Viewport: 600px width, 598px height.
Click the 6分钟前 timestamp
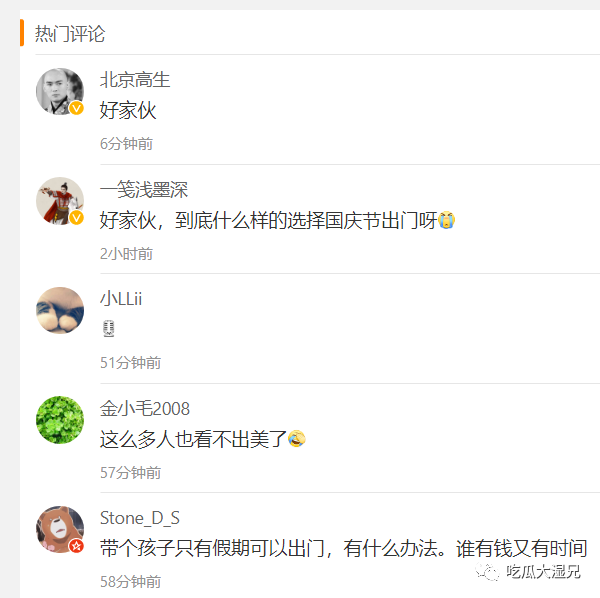pyautogui.click(x=126, y=144)
